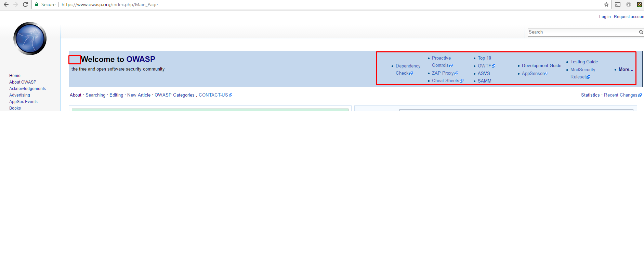Screen dimensions: 644x264
Task: Open the About link below the banner
Action: (76, 95)
